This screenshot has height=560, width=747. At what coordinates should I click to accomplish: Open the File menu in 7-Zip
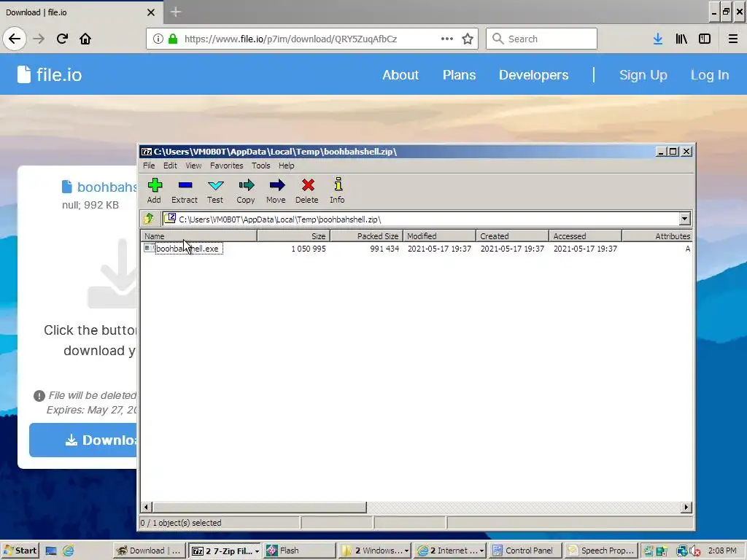tap(149, 166)
